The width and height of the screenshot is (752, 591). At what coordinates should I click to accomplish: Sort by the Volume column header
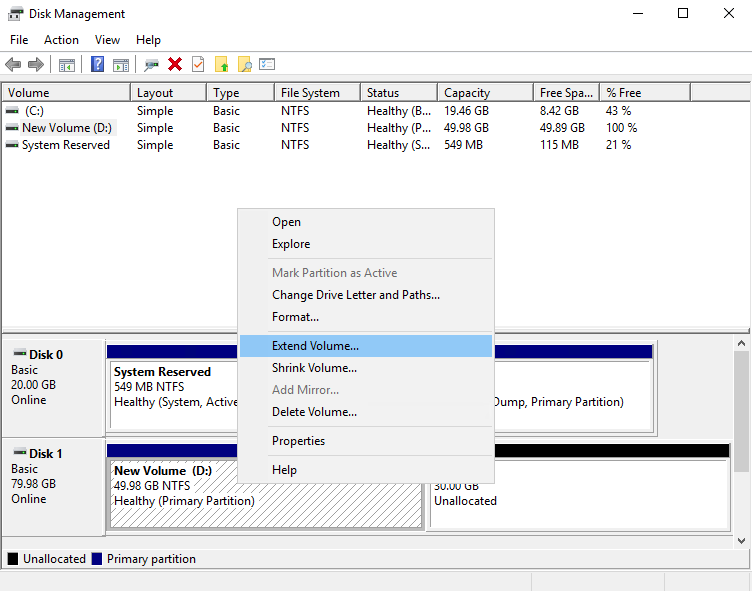[x=66, y=93]
